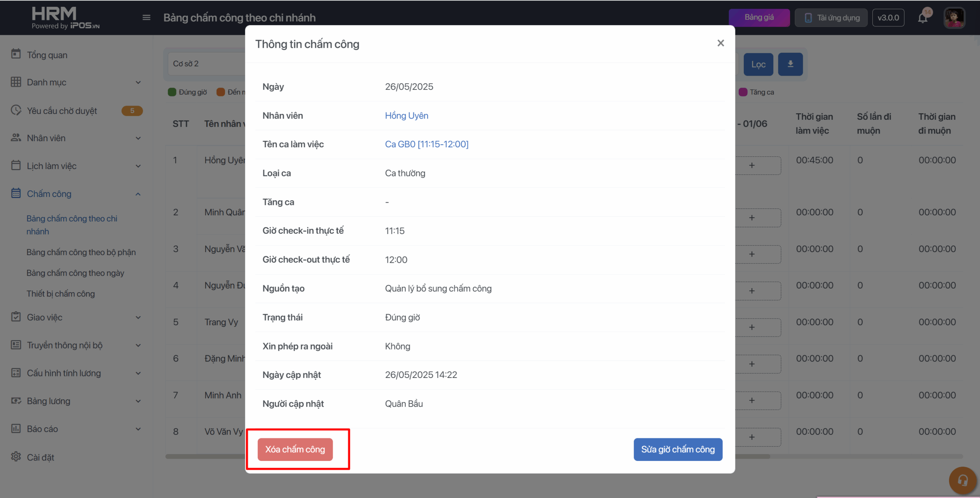Open the notifications bell
980x498 pixels.
pyautogui.click(x=923, y=18)
